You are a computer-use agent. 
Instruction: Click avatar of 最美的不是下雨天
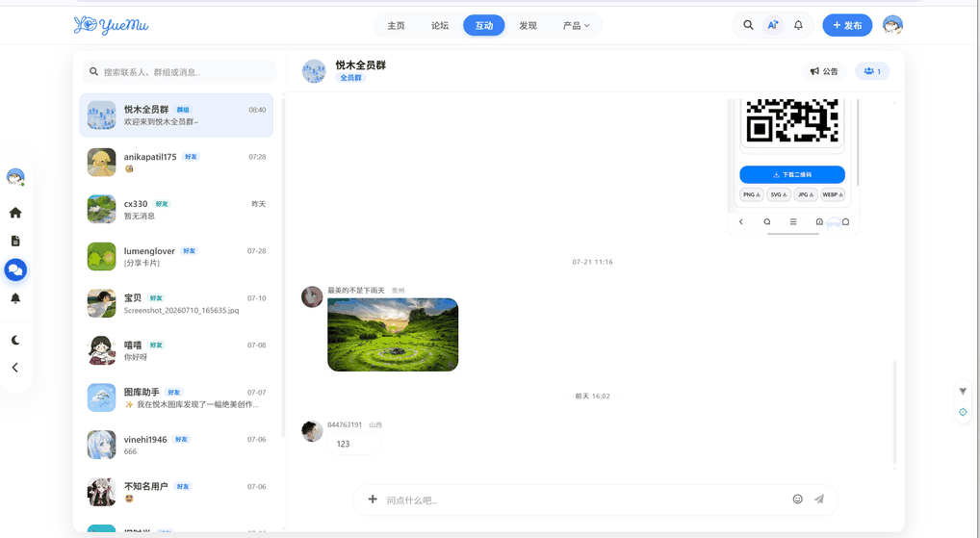pyautogui.click(x=312, y=296)
